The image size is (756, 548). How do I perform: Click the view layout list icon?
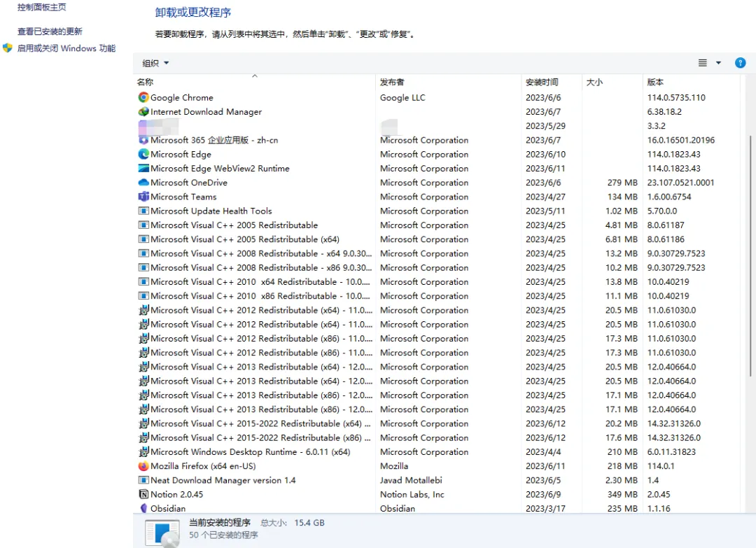click(x=703, y=63)
